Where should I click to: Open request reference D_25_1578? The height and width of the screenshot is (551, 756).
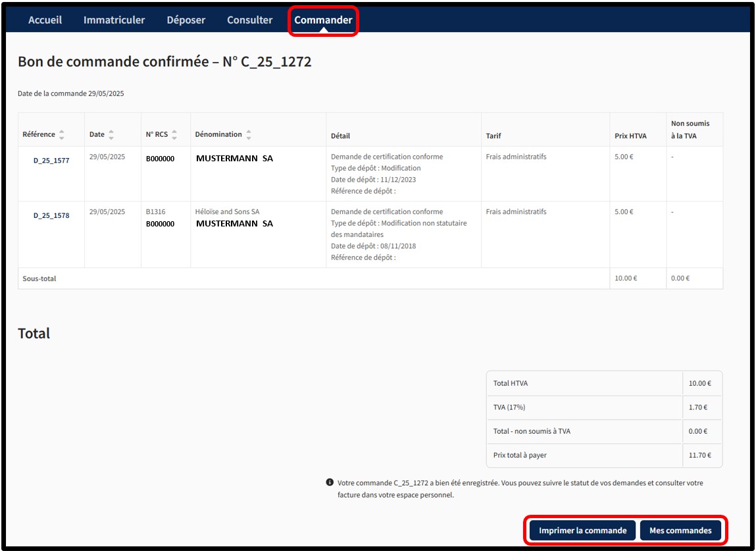(x=51, y=215)
